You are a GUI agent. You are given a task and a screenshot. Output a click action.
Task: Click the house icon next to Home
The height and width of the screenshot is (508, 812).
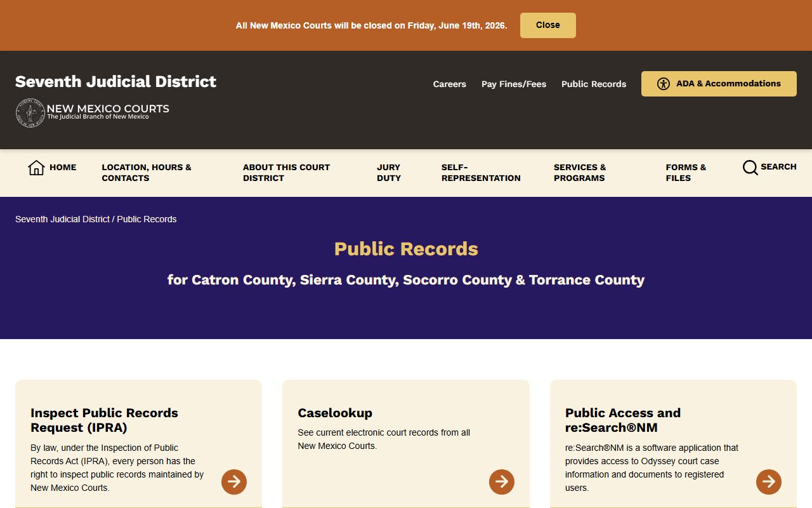click(x=36, y=168)
